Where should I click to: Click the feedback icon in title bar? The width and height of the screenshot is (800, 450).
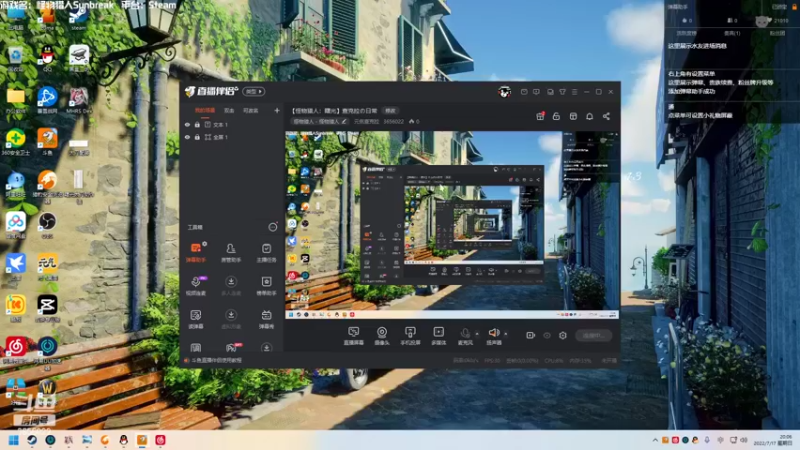[x=536, y=92]
